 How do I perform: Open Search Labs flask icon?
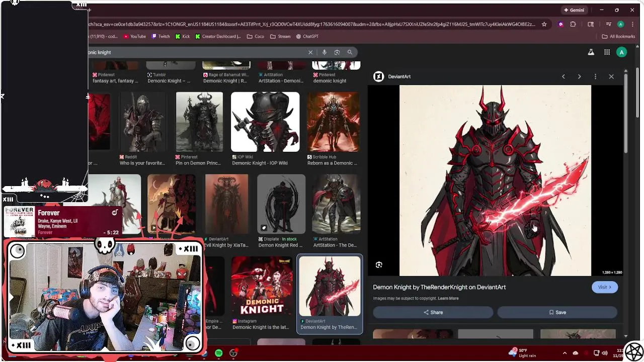pyautogui.click(x=591, y=52)
